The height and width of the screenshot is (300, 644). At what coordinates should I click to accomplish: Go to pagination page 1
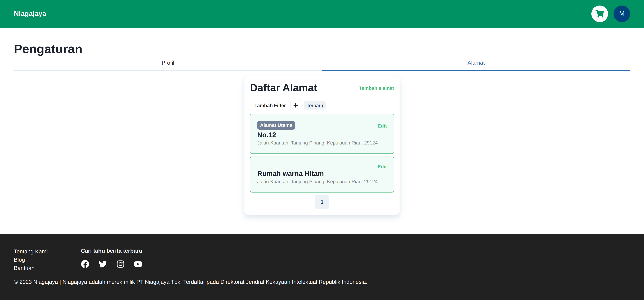click(322, 202)
